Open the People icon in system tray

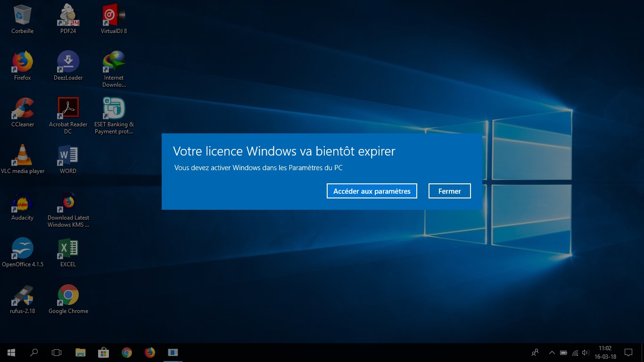click(535, 353)
